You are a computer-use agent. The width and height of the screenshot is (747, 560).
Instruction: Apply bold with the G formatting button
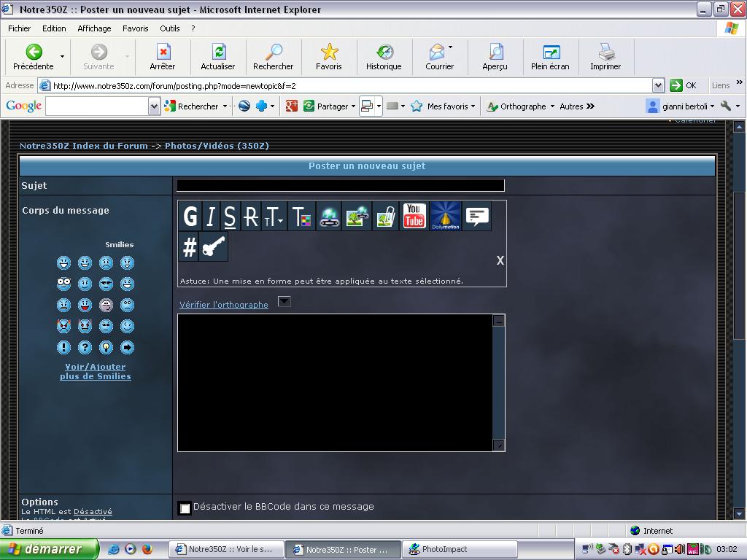(x=190, y=217)
